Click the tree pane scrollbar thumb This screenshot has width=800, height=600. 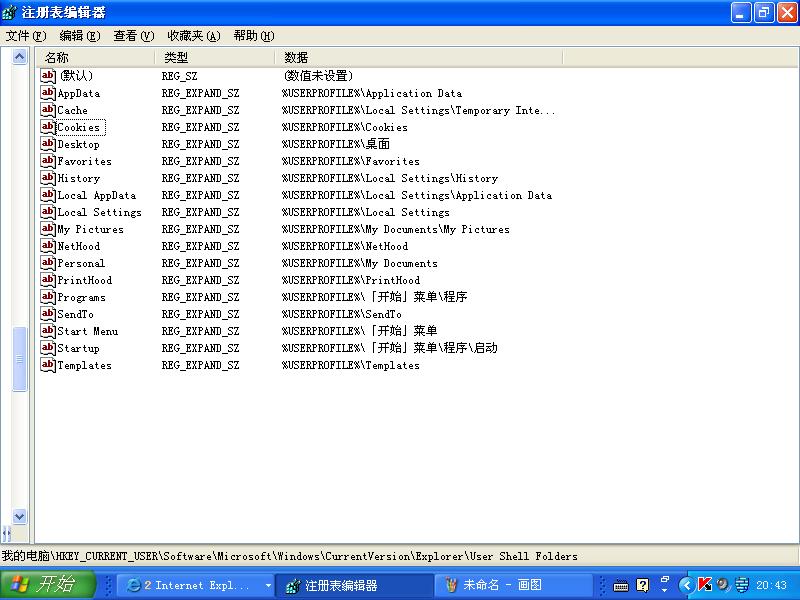[x=19, y=359]
